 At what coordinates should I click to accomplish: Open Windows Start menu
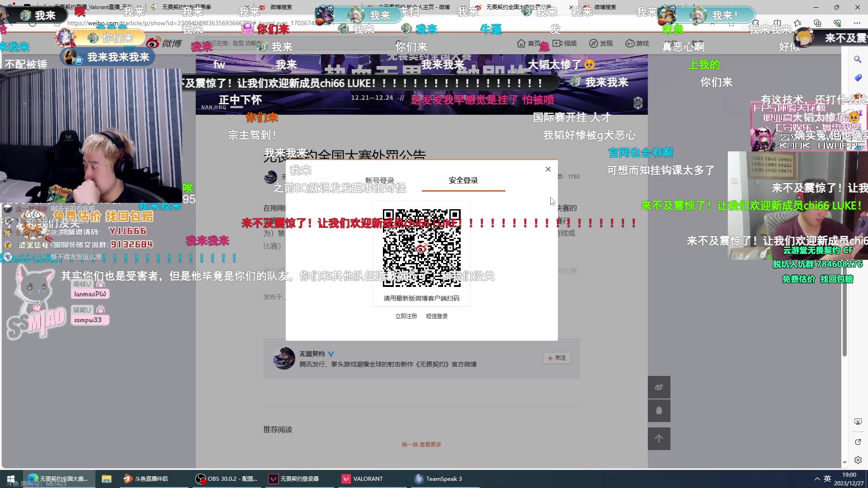[x=11, y=479]
